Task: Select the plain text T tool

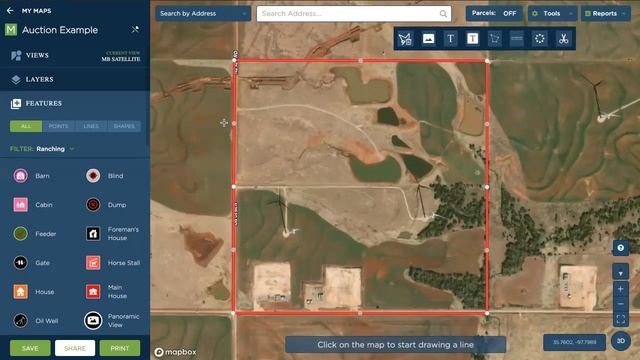Action: 450,39
